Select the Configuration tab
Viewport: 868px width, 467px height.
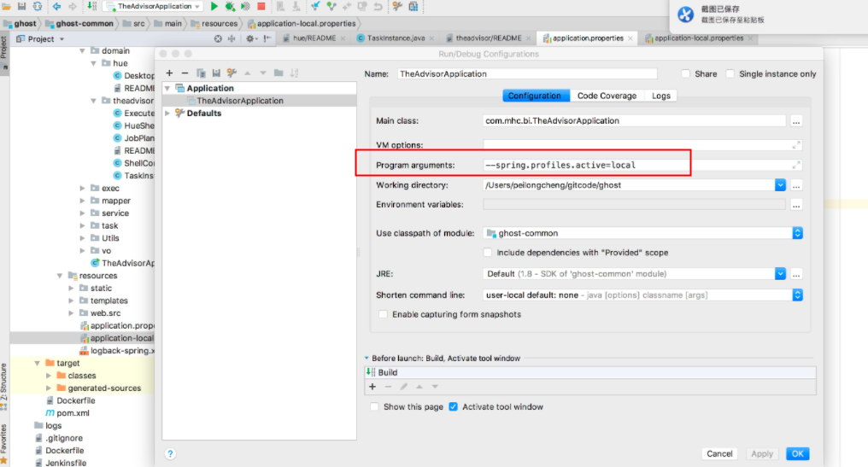coord(535,96)
